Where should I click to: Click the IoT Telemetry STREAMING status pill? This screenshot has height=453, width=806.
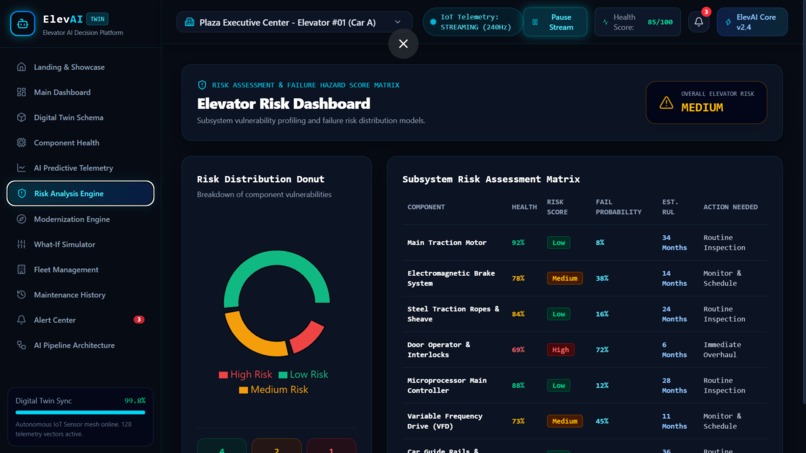click(x=472, y=22)
